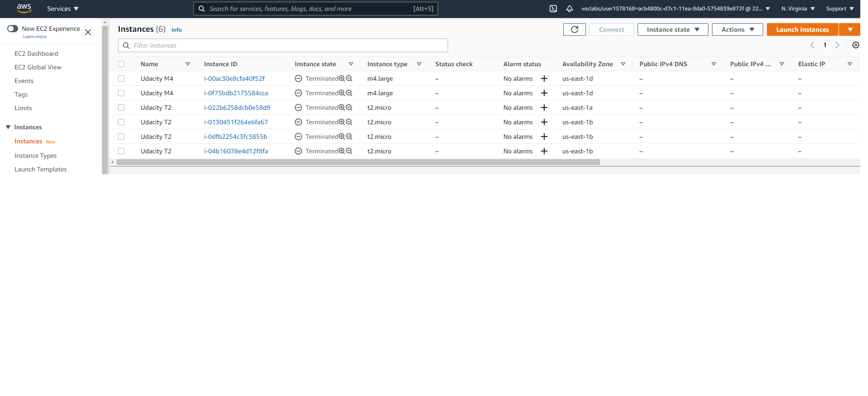
Task: Click terminated status icon for i-00ac30e8cfa40f52f
Action: pos(298,78)
